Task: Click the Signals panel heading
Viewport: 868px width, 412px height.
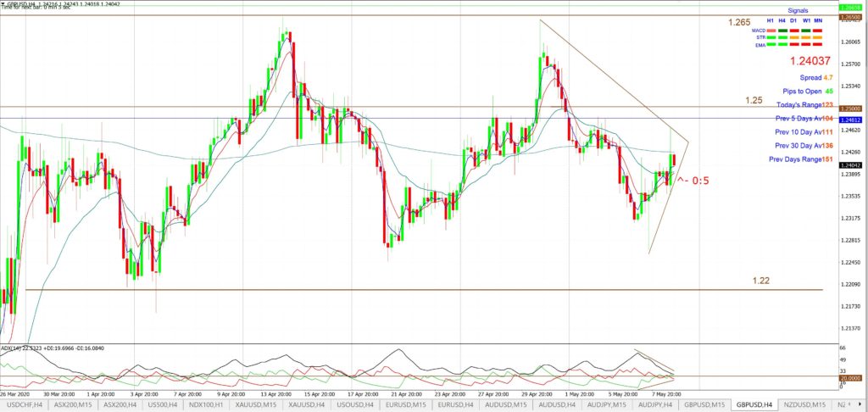Action: pyautogui.click(x=798, y=10)
